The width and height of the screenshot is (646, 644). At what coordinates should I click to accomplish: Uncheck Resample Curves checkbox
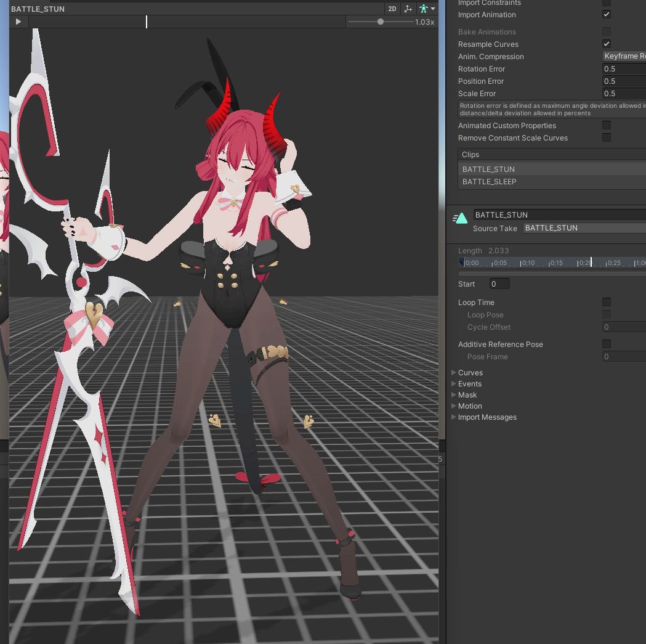607,44
